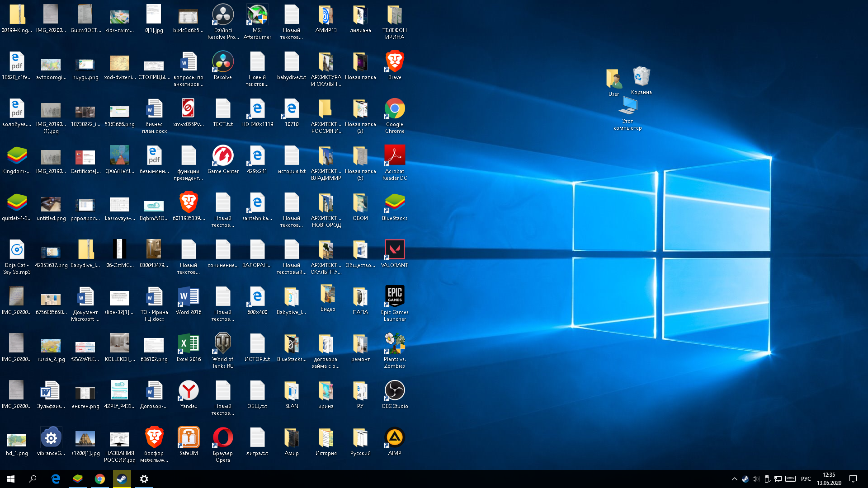Click Steam icon in taskbar
The height and width of the screenshot is (488, 868).
pyautogui.click(x=122, y=479)
